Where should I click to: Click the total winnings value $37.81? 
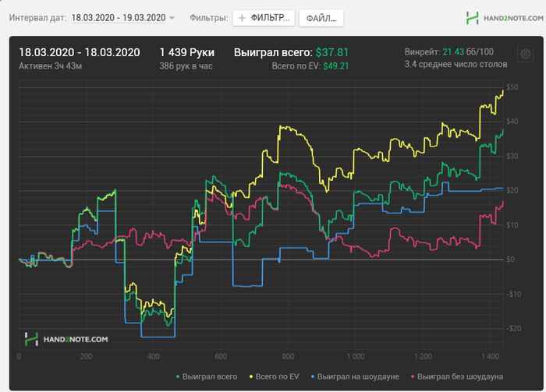331,52
